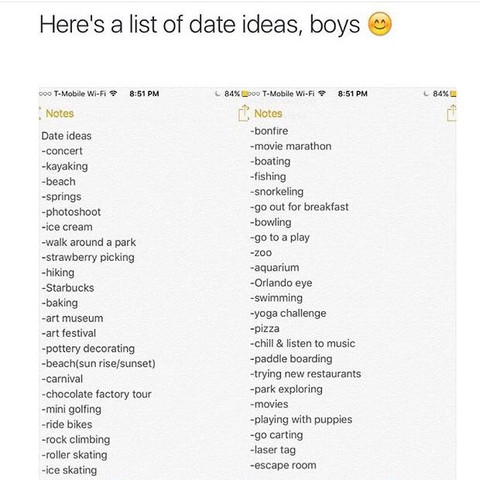Viewport: 480px width, 480px height.
Task: Tap the Wi-Fi icon in left status bar
Action: tap(114, 94)
